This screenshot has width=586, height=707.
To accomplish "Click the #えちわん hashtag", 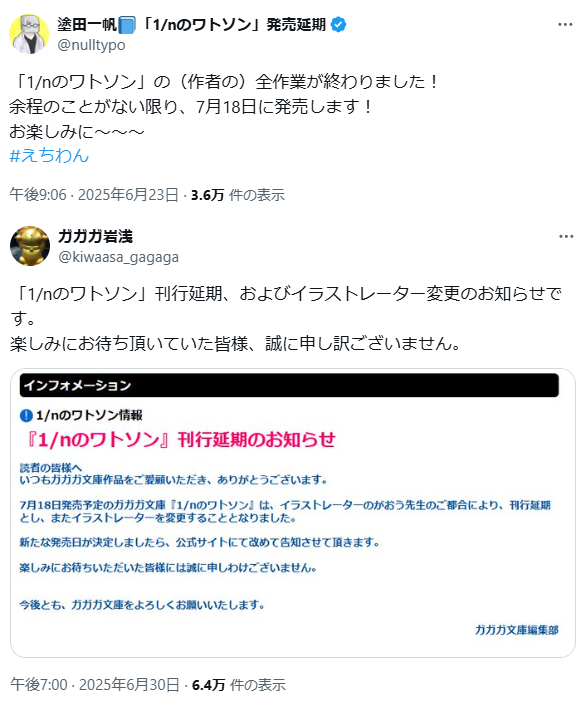I will coord(49,155).
